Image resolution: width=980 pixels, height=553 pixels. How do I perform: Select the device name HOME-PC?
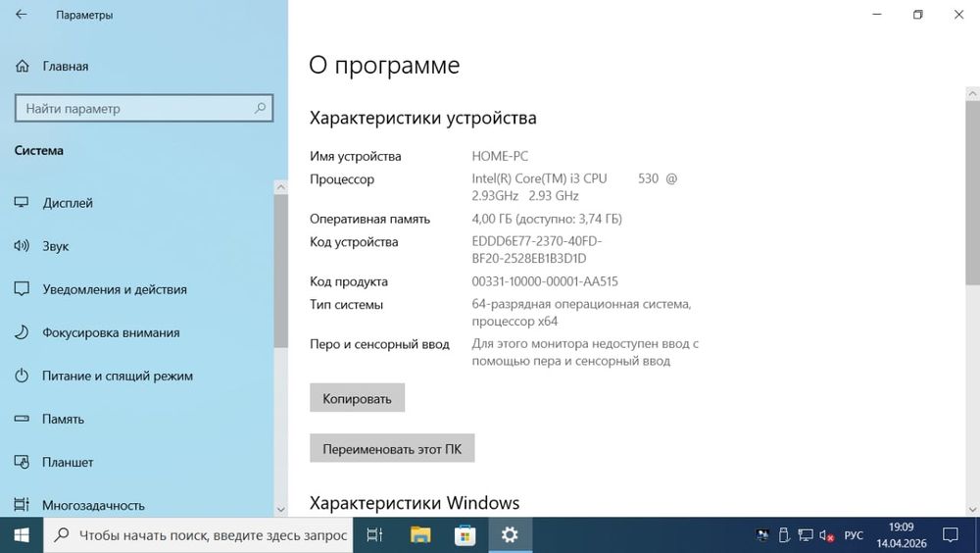(x=500, y=157)
